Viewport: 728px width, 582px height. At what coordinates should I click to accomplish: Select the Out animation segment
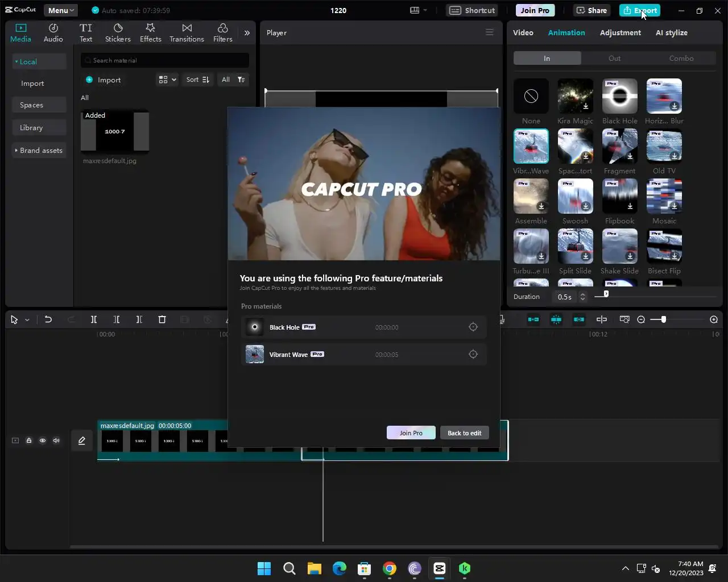pos(614,58)
